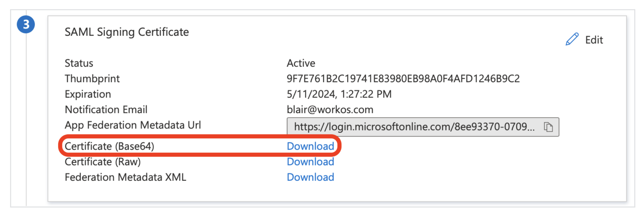Click the blair@workos.com email value
Viewport: 644px width, 215px height.
pyautogui.click(x=330, y=109)
